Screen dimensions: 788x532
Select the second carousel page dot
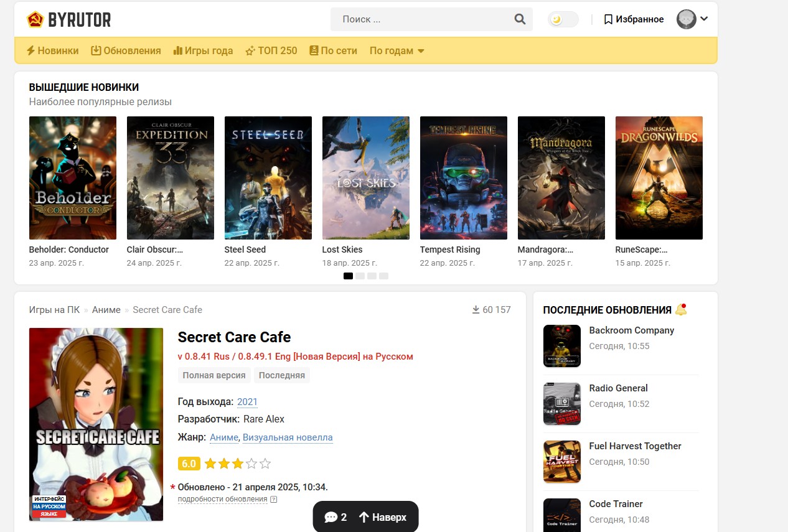click(360, 276)
